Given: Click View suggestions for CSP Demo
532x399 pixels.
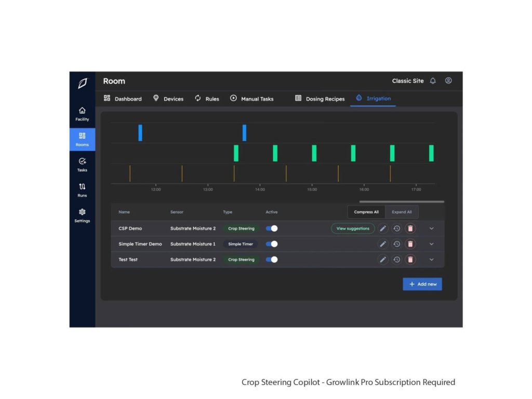Looking at the screenshot, I should pos(353,229).
